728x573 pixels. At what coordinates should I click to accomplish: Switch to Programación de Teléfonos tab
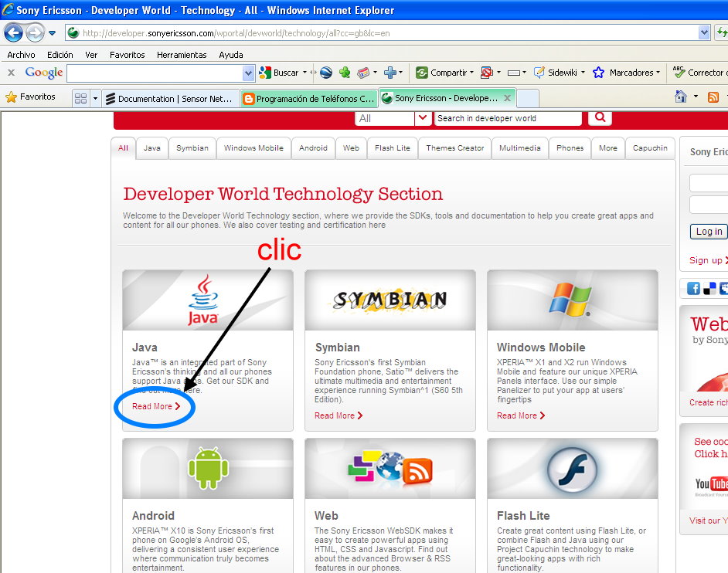pyautogui.click(x=309, y=98)
